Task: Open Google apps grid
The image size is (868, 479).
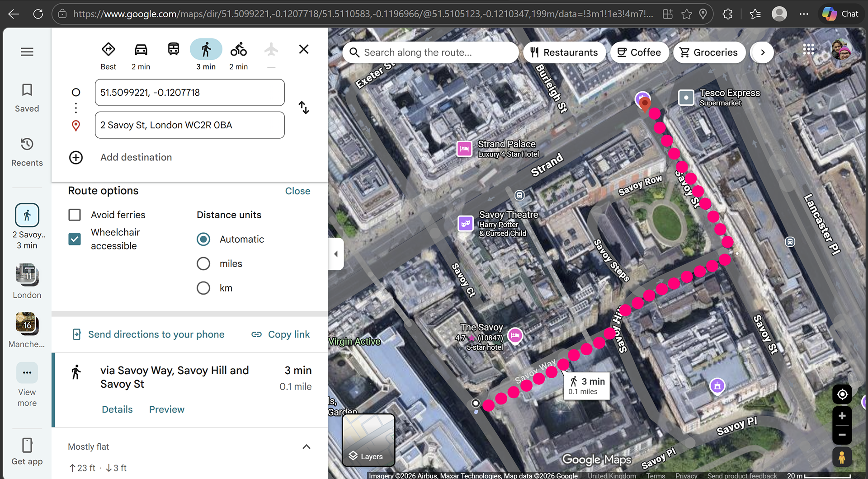Action: pyautogui.click(x=809, y=50)
